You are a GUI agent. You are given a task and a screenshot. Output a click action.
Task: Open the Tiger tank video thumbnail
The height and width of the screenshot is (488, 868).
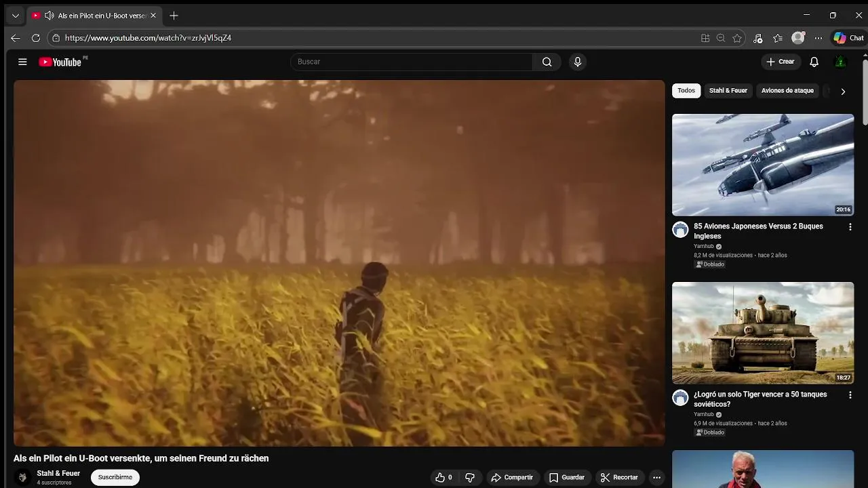click(763, 333)
